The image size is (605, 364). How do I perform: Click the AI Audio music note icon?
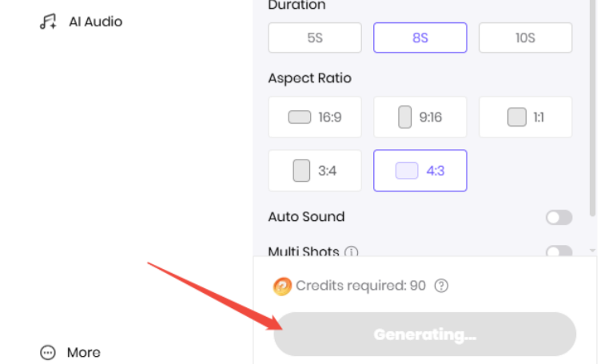click(48, 22)
